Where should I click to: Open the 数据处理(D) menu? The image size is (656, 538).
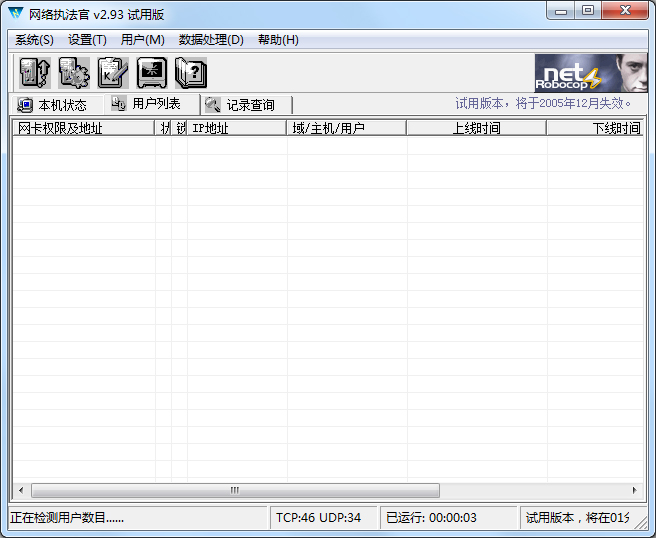[x=211, y=40]
